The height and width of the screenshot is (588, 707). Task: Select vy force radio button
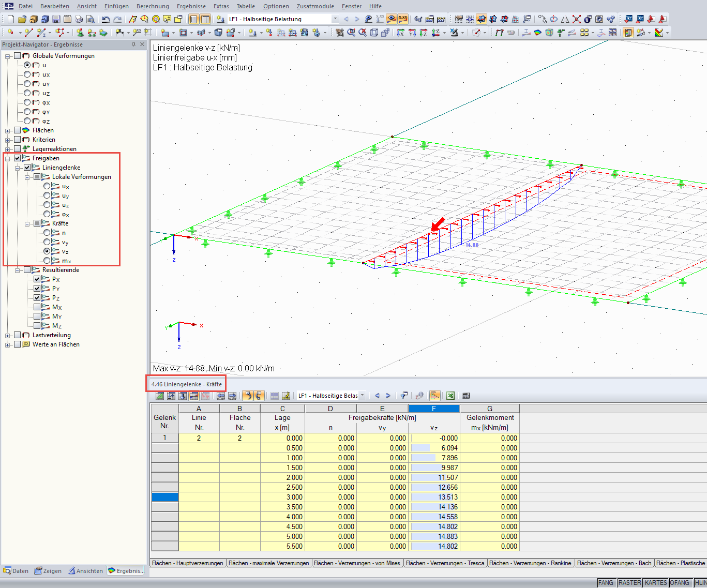click(x=47, y=242)
